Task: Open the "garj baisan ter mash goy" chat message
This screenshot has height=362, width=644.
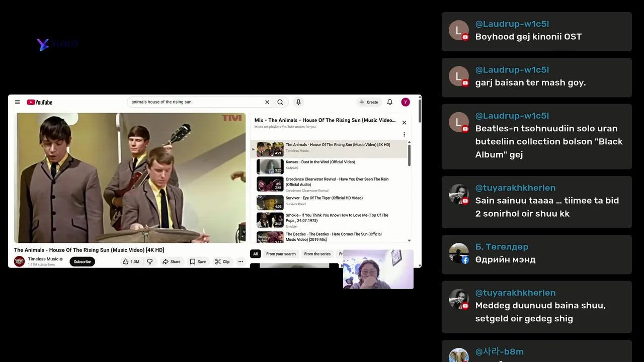Action: [x=536, y=77]
